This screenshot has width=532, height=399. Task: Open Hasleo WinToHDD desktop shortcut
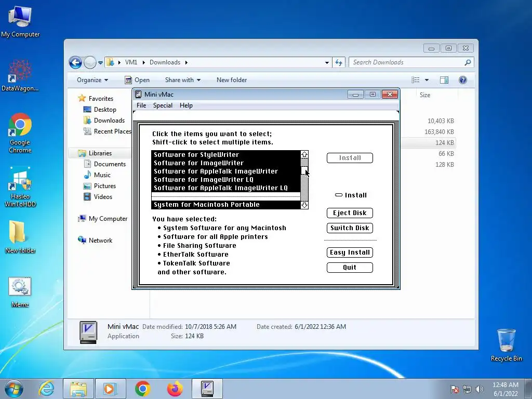tap(20, 187)
